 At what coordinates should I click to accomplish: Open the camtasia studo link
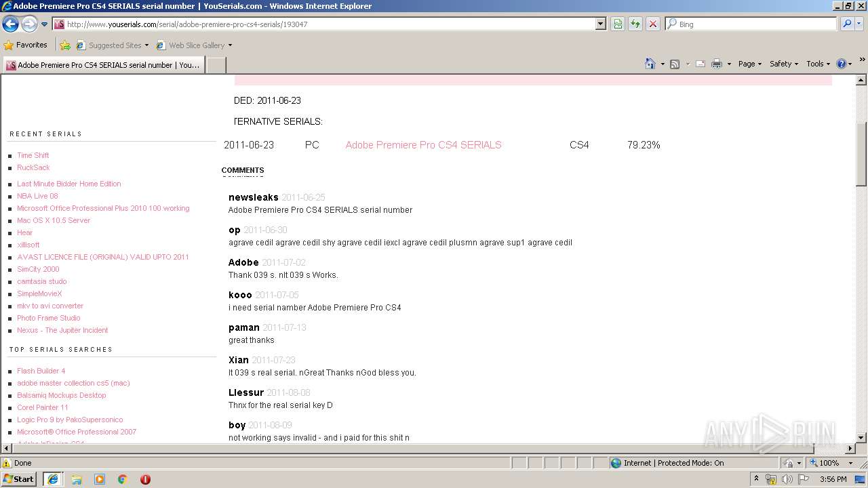click(42, 281)
